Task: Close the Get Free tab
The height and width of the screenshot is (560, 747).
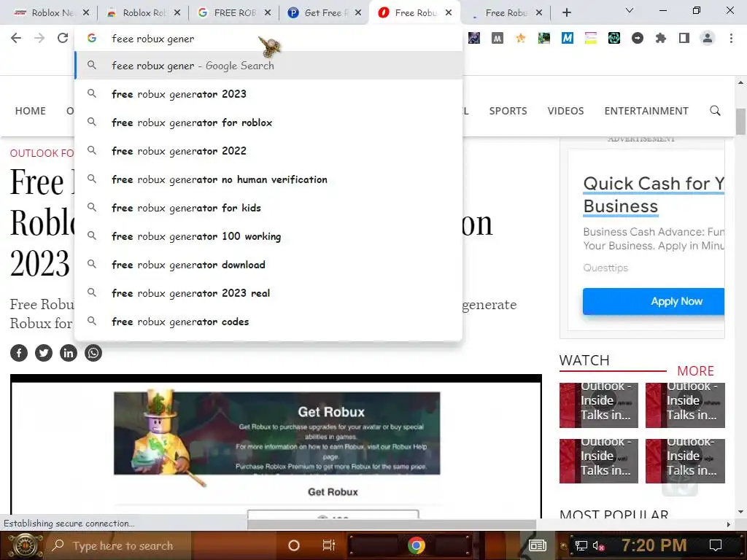Action: [x=358, y=13]
